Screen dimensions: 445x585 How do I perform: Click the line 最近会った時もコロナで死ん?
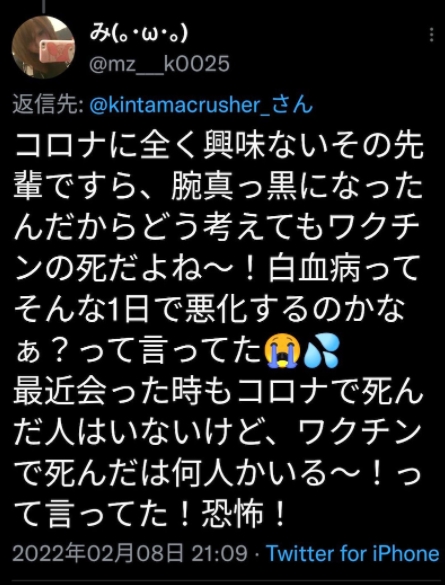pyautogui.click(x=218, y=392)
